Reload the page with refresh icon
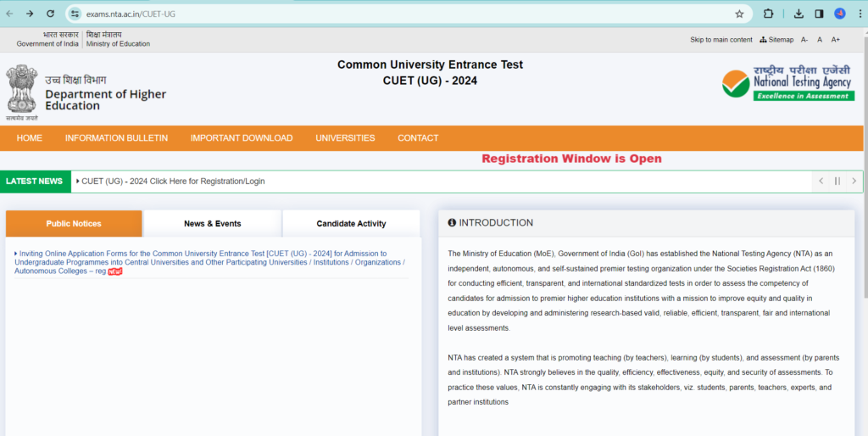Viewport: 868px width, 436px height. pos(50,14)
